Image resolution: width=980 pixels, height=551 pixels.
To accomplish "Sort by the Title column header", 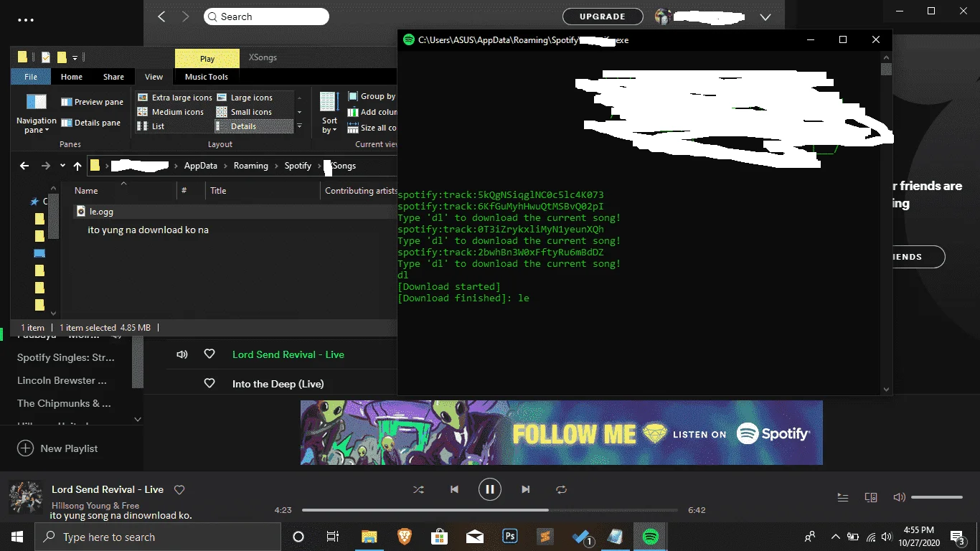I will tap(262, 191).
